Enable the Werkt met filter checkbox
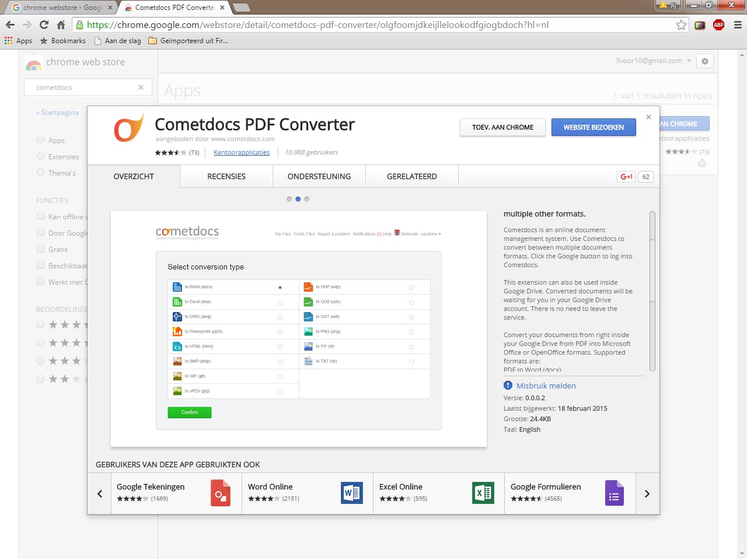The image size is (747, 560). [40, 281]
